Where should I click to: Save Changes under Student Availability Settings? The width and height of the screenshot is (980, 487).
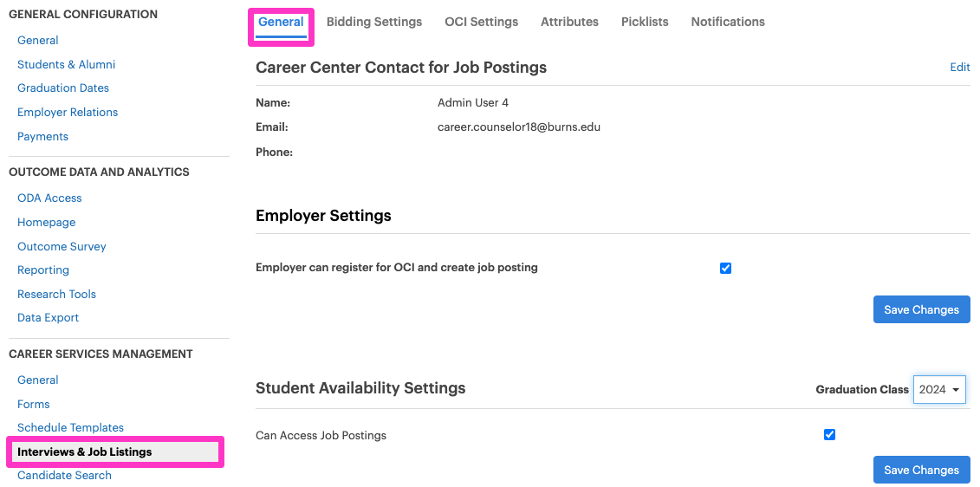coord(921,470)
